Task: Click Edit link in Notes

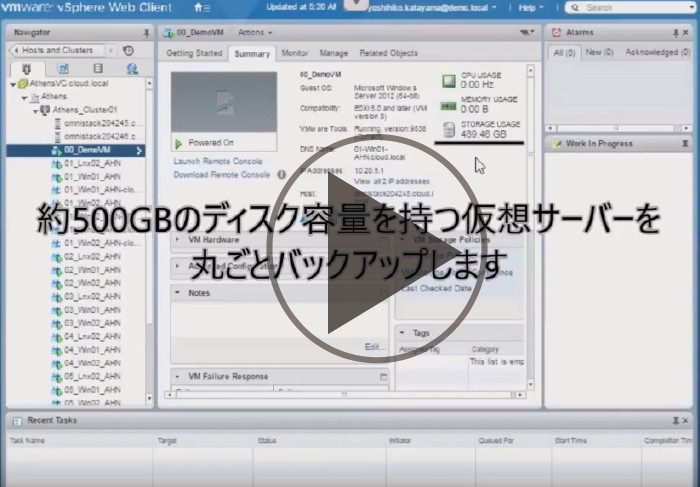Action: (375, 347)
